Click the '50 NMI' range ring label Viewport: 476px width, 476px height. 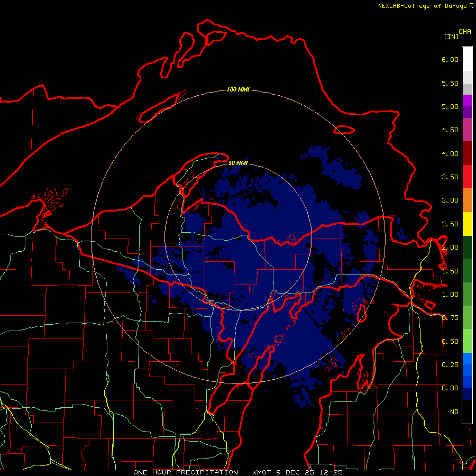[238, 163]
